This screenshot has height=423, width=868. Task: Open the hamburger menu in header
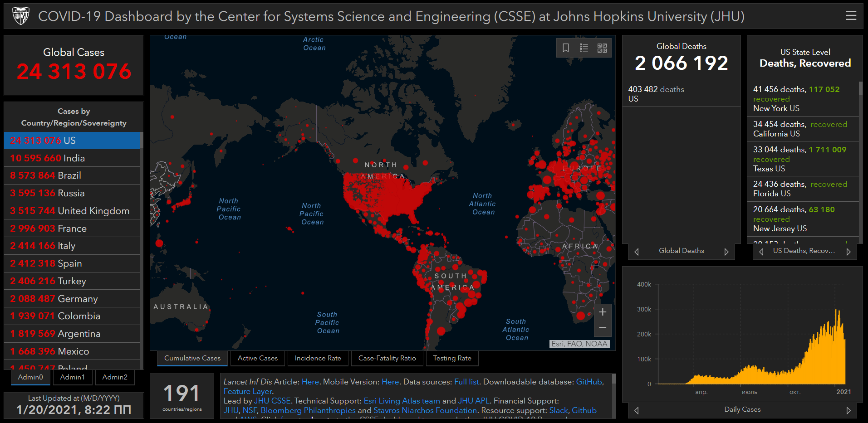tap(851, 16)
